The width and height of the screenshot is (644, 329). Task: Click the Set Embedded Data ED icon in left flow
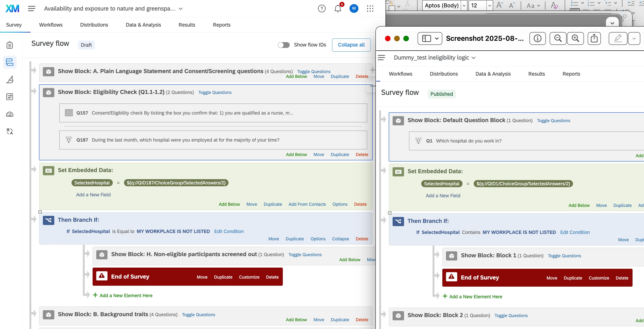click(49, 171)
